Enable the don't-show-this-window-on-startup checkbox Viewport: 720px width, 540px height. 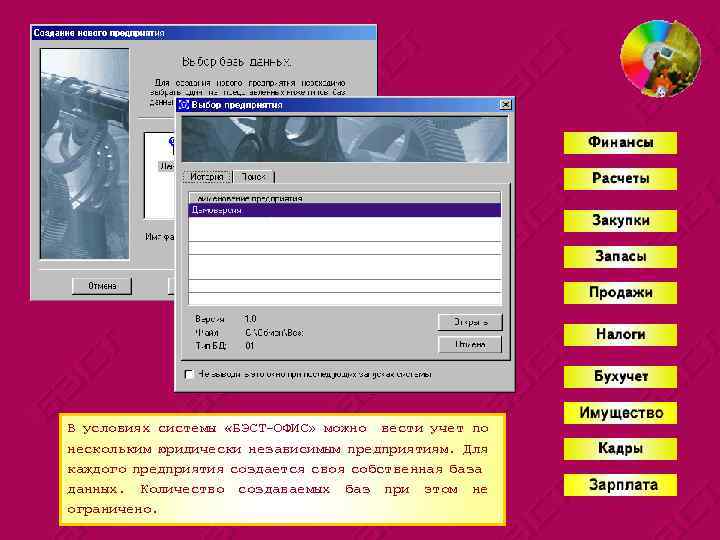point(189,374)
